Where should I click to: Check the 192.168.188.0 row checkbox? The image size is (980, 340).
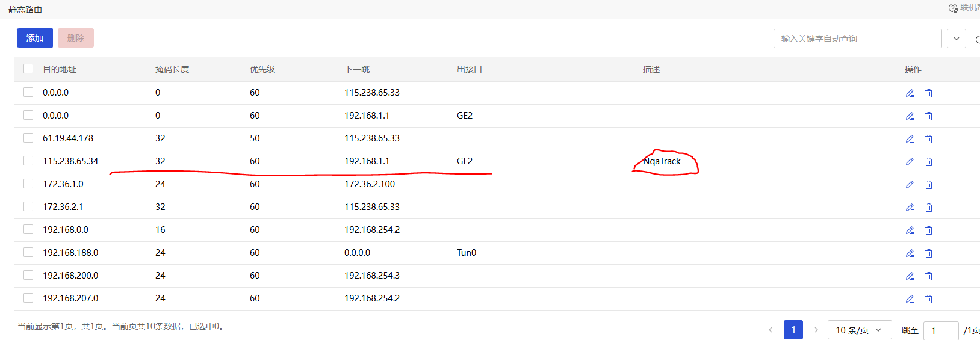(28, 252)
